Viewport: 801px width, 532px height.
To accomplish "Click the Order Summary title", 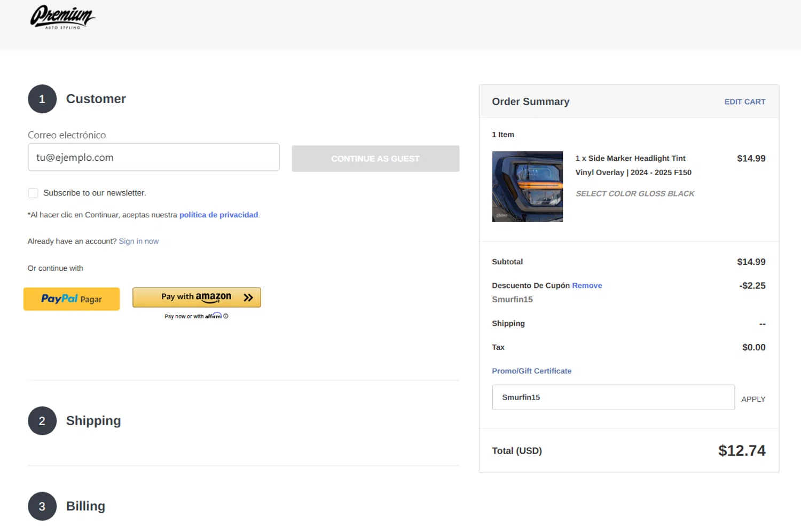I will 531,101.
